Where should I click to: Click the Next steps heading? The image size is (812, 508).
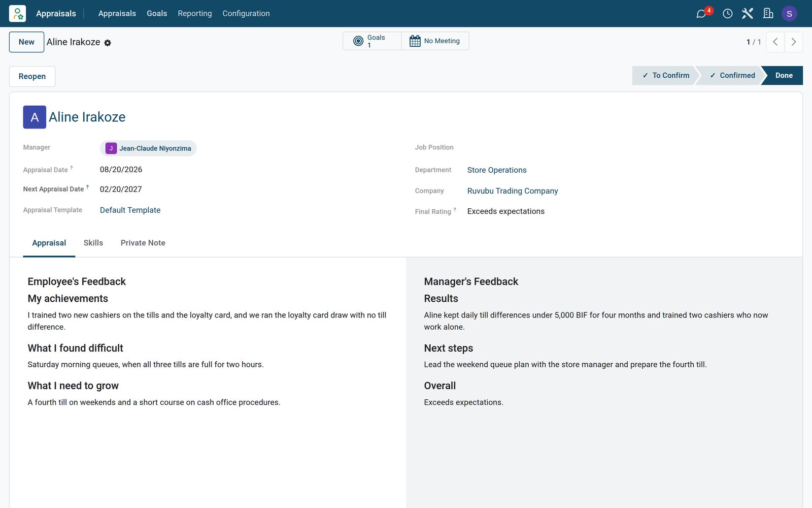[x=449, y=348]
